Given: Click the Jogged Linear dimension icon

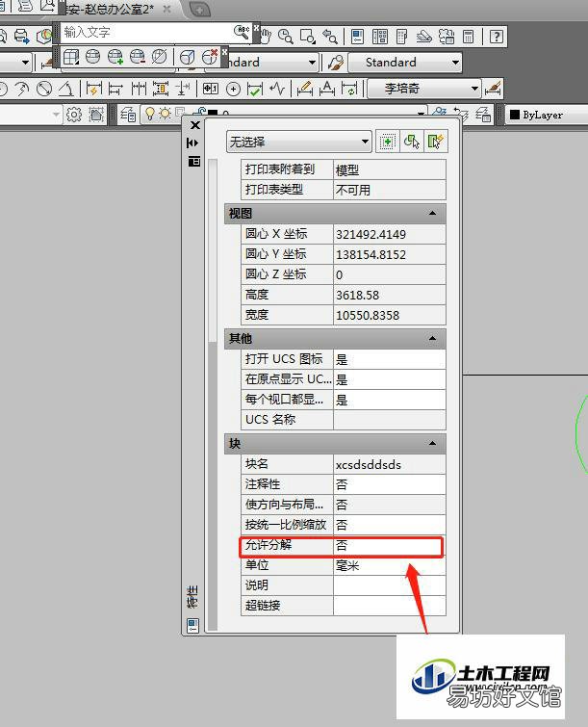Looking at the screenshot, I should [x=277, y=89].
